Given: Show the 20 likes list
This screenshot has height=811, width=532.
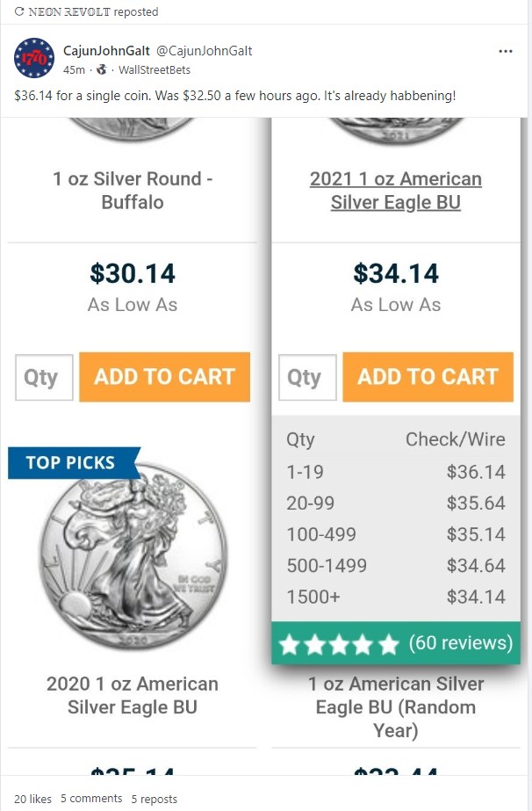Looking at the screenshot, I should pyautogui.click(x=32, y=799).
